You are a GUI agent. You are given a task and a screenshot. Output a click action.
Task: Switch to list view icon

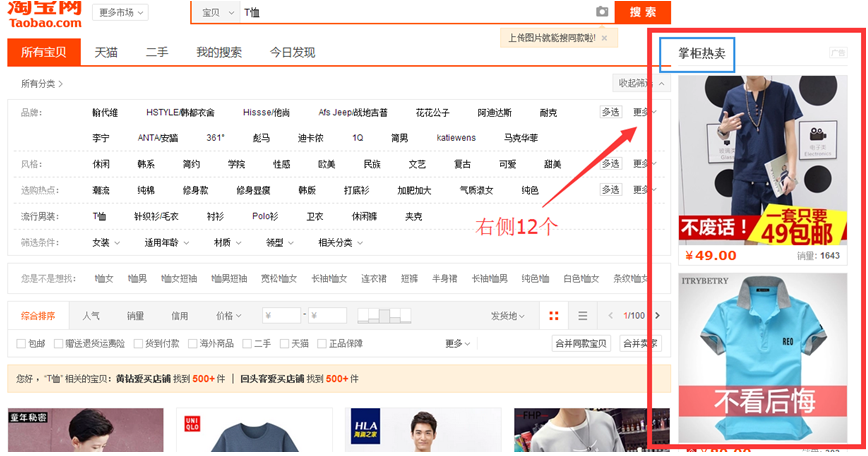[x=582, y=315]
